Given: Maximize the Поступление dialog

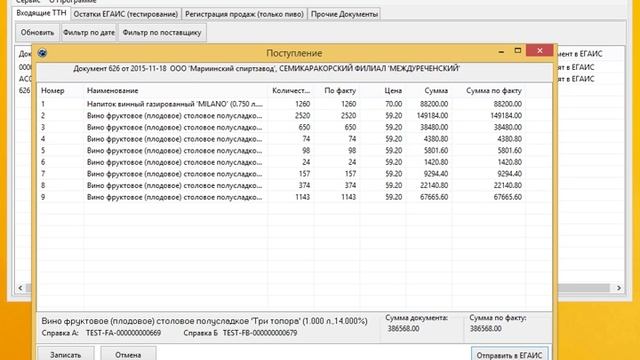Looking at the screenshot, I should pos(518,51).
